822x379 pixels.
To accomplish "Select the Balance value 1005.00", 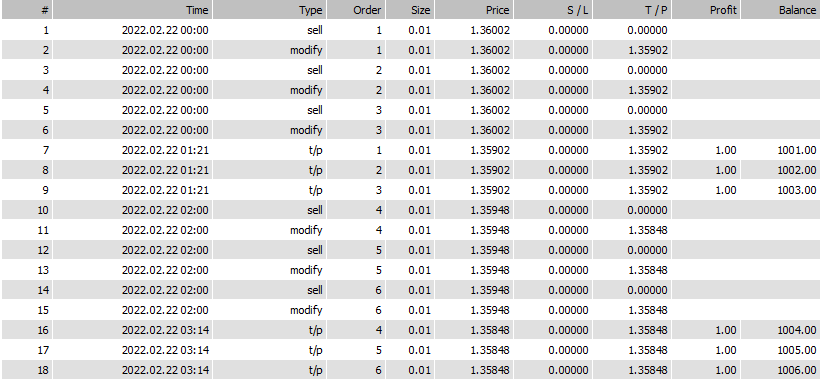I will [x=797, y=350].
